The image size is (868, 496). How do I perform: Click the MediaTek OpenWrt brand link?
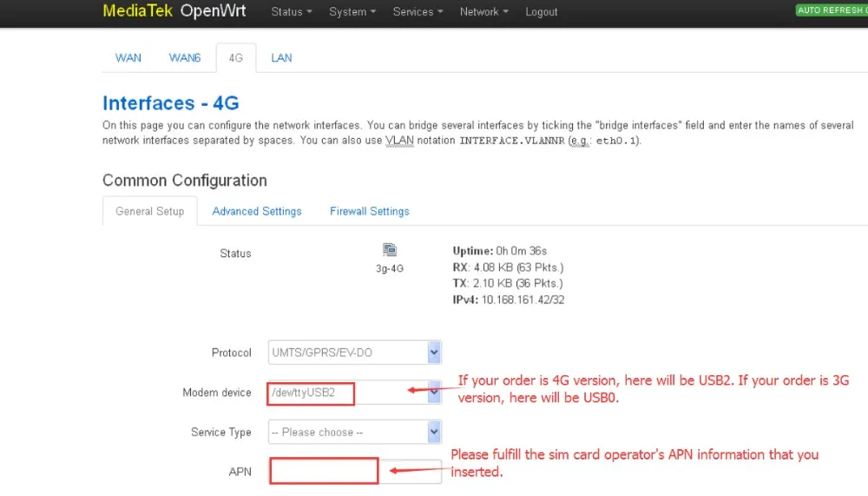(174, 11)
